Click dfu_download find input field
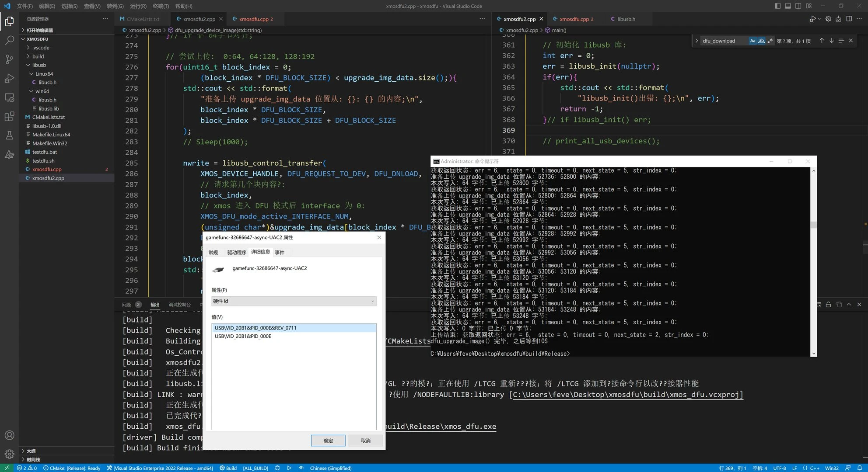The width and height of the screenshot is (868, 472). coord(724,41)
